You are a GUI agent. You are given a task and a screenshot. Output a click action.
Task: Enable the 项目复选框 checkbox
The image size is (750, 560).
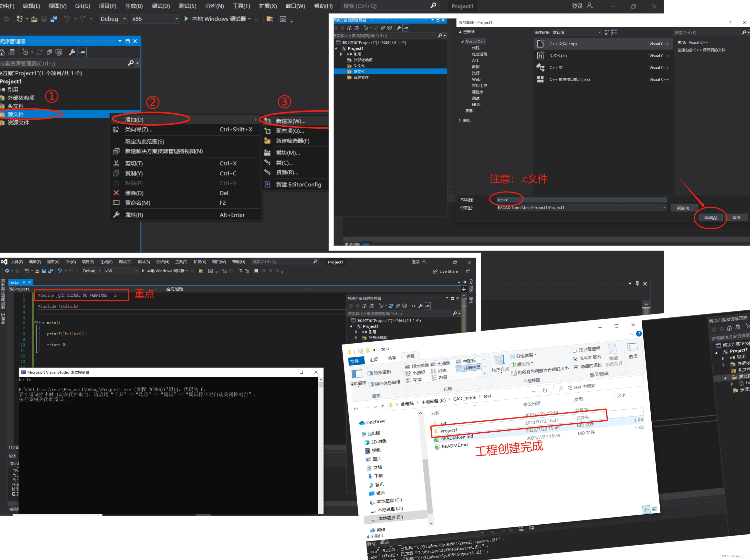[x=575, y=351]
